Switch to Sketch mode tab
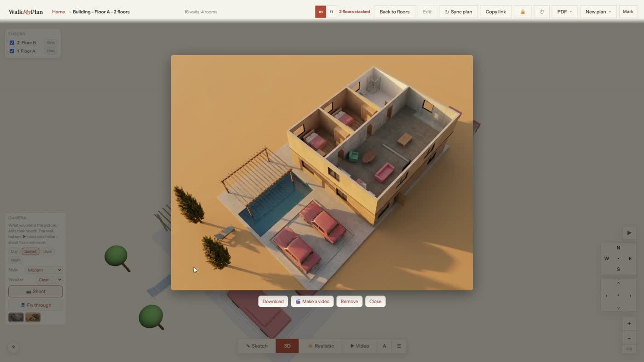Viewport: 644px width, 362px height. click(257, 346)
